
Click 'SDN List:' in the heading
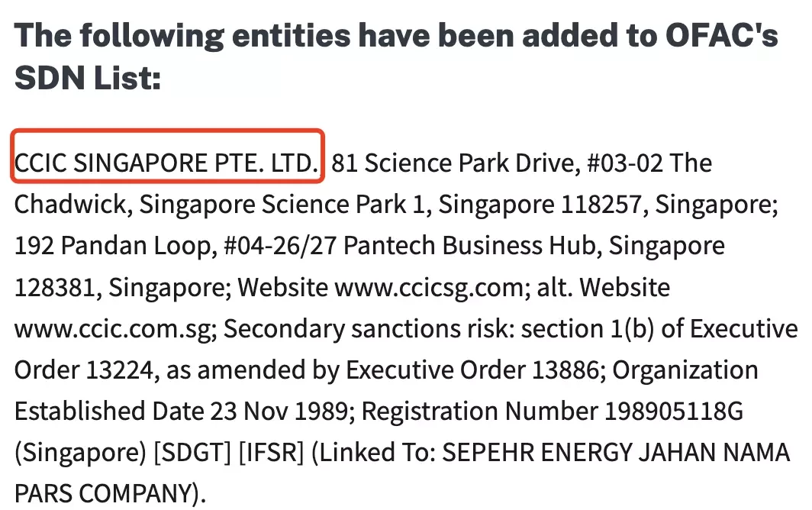click(88, 78)
